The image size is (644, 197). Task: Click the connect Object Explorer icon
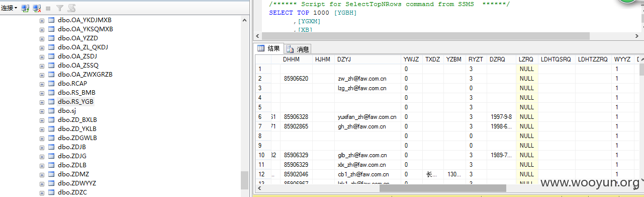26,8
